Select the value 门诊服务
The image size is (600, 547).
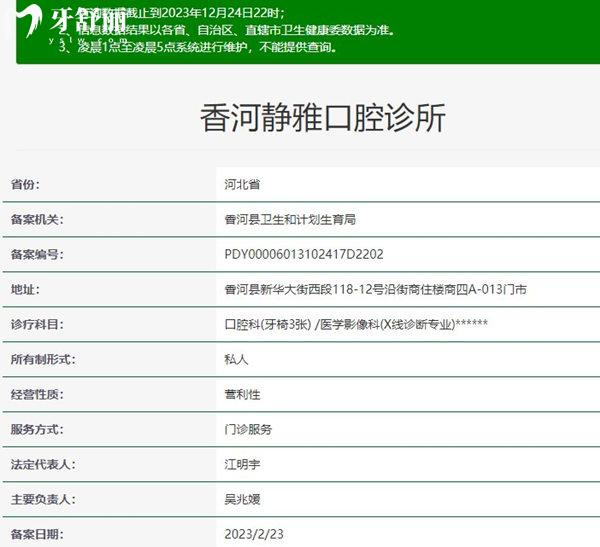[248, 429]
